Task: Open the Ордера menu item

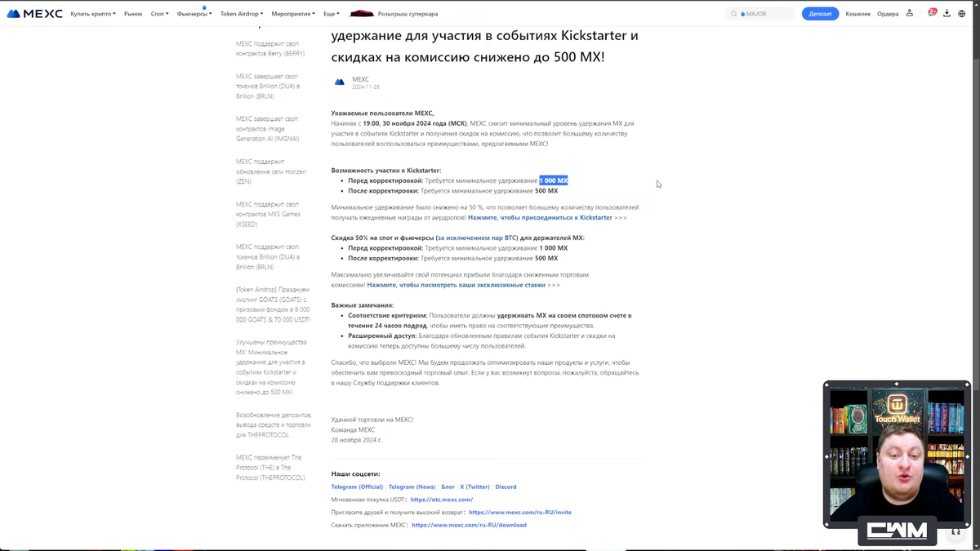Action: [888, 14]
